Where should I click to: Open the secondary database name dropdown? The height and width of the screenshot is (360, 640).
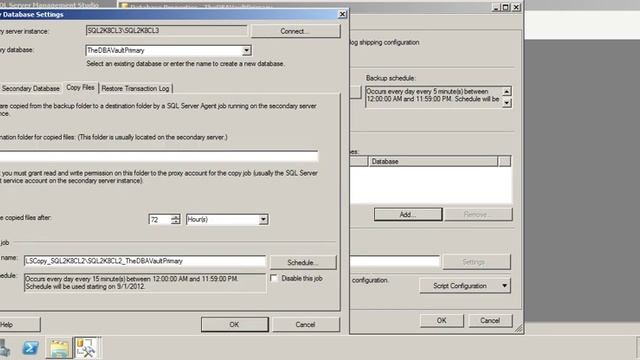click(x=247, y=51)
